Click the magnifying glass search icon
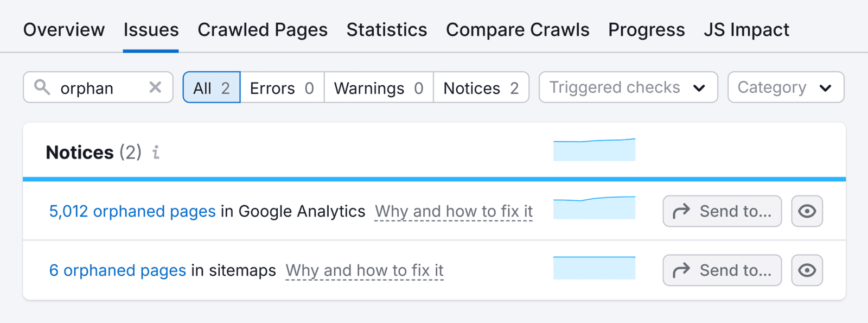Viewport: 868px width, 323px height. (42, 87)
